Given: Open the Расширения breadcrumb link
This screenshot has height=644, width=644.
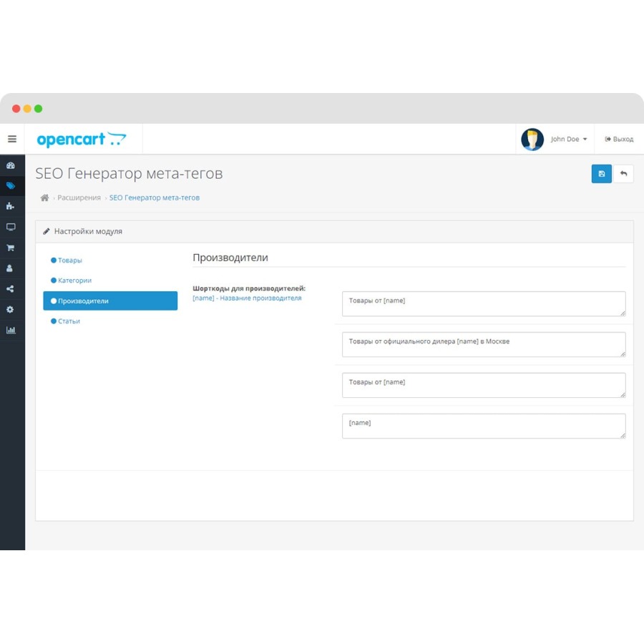Looking at the screenshot, I should (x=79, y=197).
